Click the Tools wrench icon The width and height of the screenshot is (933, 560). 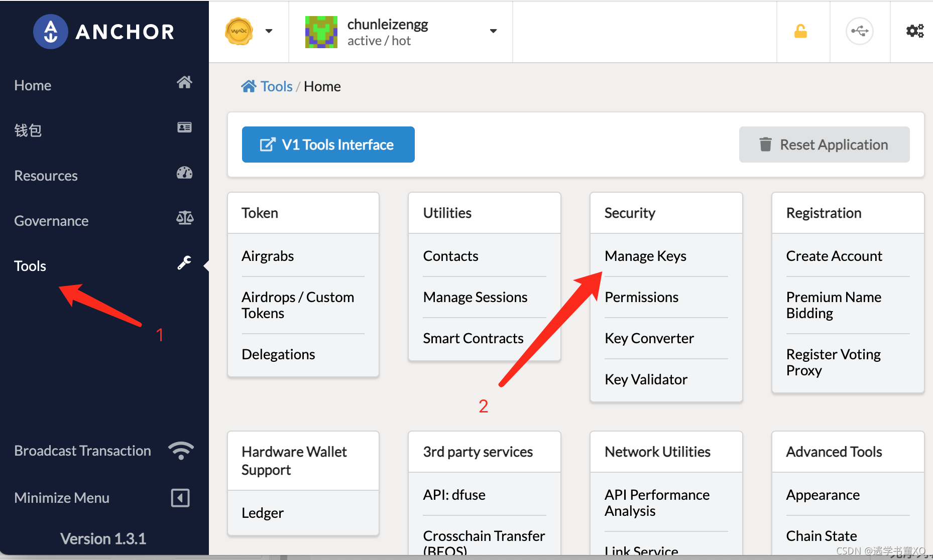184,263
